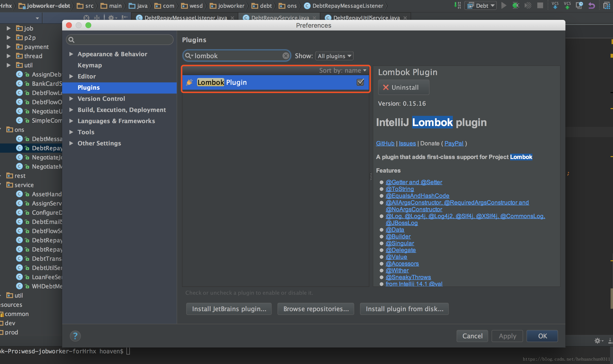Screen dimensions: 613x364
Task: Toggle the Lombok Plugin enabled checkbox
Action: 360,82
